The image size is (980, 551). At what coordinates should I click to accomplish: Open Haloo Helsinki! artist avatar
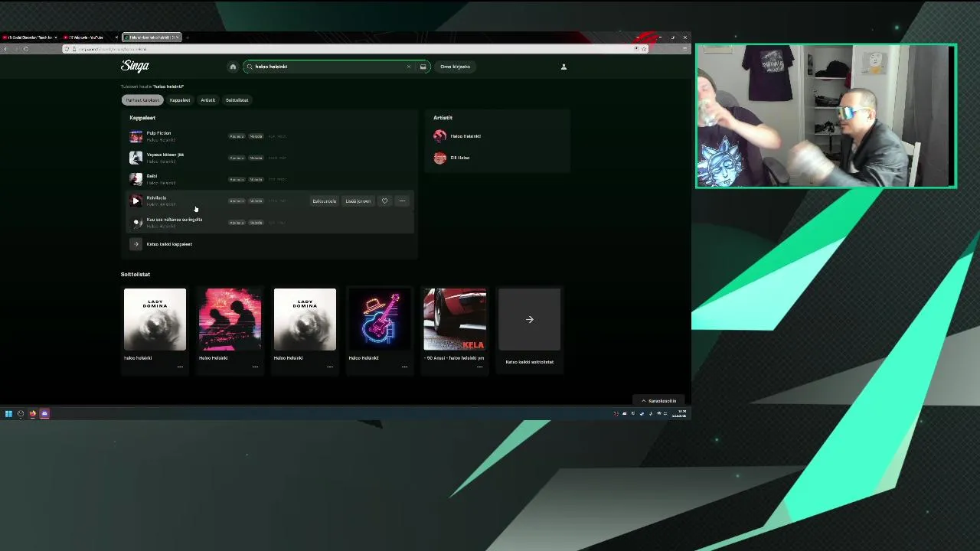coord(439,136)
